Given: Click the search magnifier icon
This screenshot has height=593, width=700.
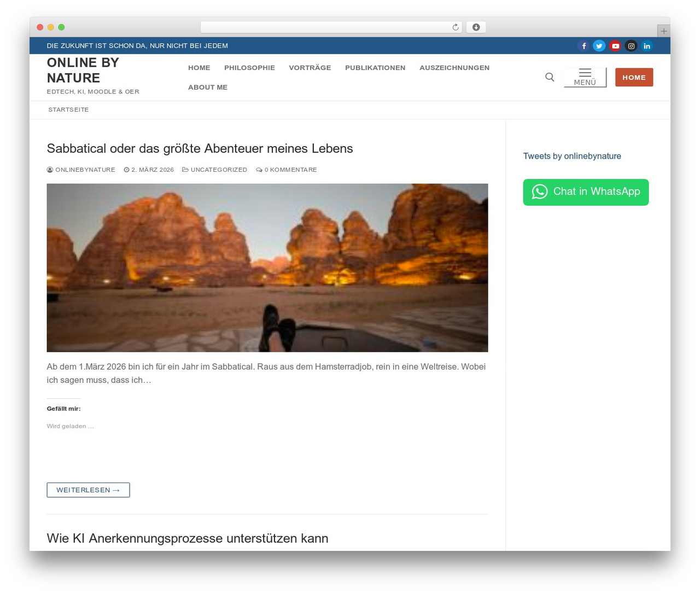Looking at the screenshot, I should click(550, 77).
